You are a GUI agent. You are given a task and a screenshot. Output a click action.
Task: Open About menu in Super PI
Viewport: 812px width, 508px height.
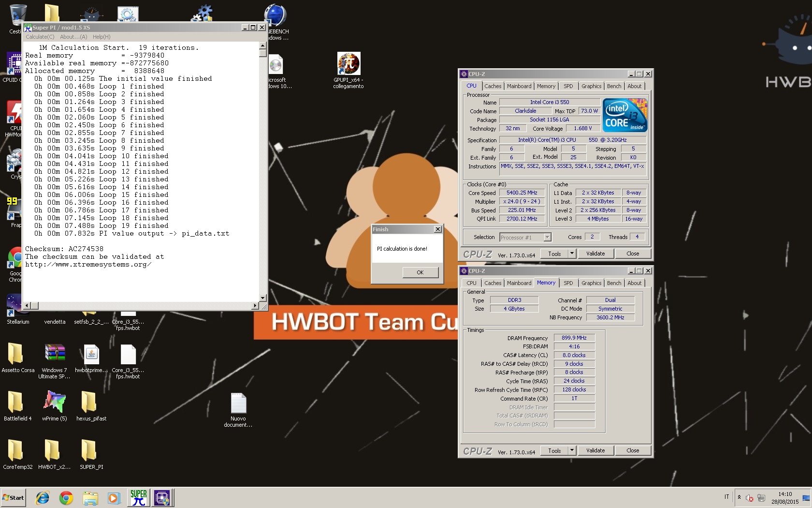[x=73, y=37]
